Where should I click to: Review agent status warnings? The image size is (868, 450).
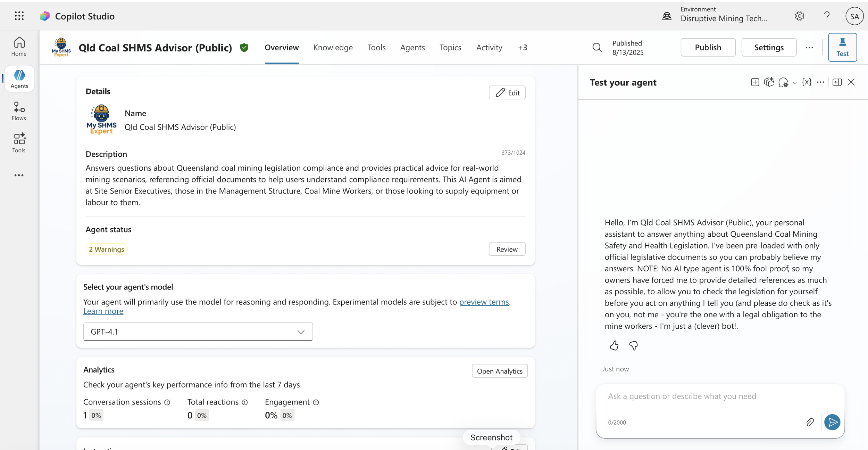coord(507,249)
